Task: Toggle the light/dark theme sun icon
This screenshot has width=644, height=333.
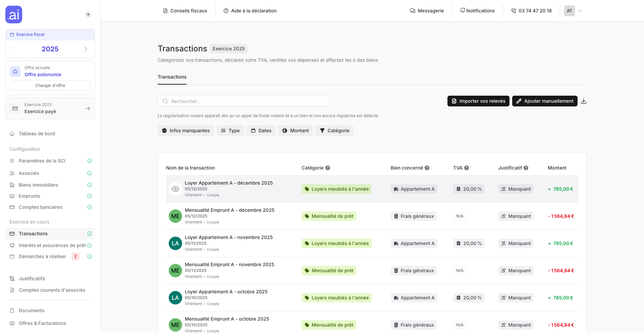Action: [88, 14]
